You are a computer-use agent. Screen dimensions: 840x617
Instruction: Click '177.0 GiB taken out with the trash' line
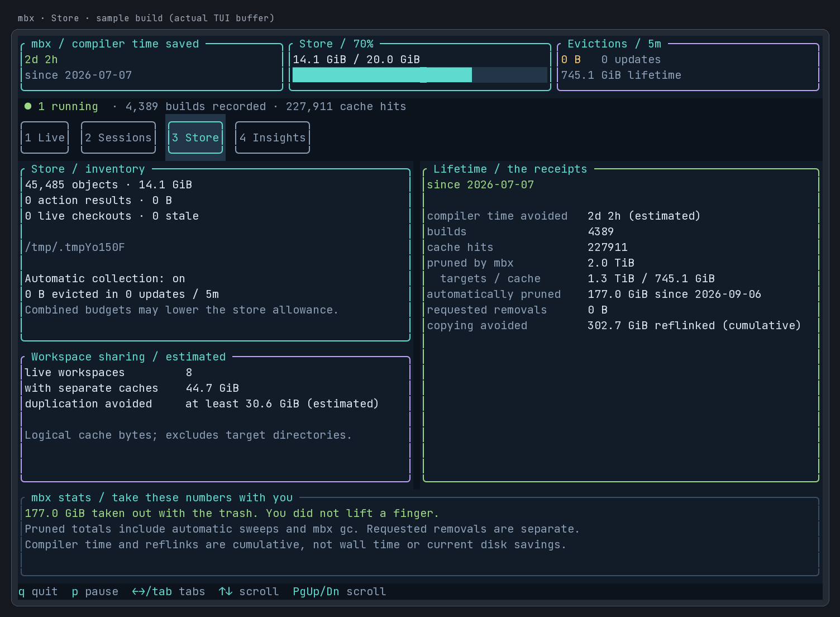(232, 513)
